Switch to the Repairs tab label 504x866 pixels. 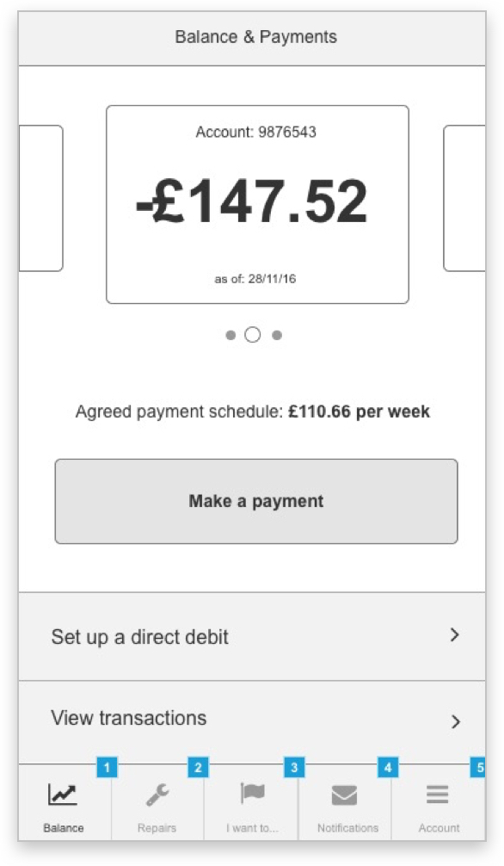click(157, 828)
